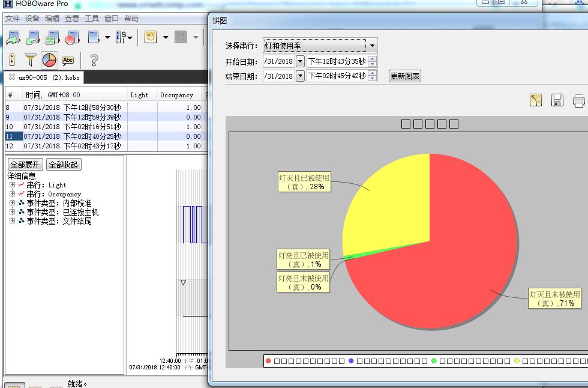Viewport: 588px width, 388px height.
Task: Open the 文件 menu
Action: tap(13, 19)
